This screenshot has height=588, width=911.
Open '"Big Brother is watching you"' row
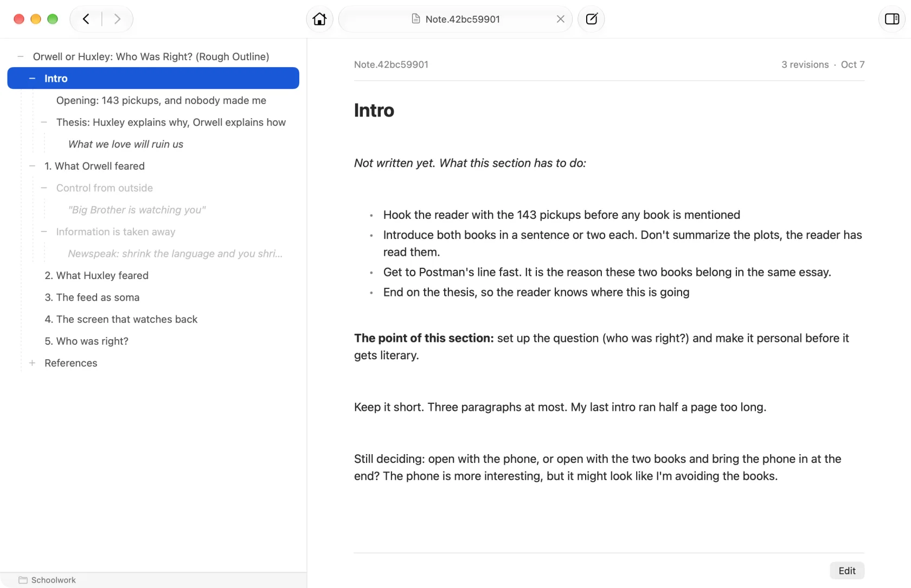tap(137, 210)
